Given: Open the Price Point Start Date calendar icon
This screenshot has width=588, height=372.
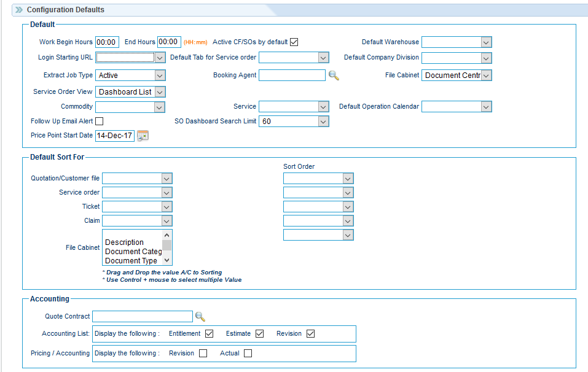Looking at the screenshot, I should pyautogui.click(x=143, y=136).
